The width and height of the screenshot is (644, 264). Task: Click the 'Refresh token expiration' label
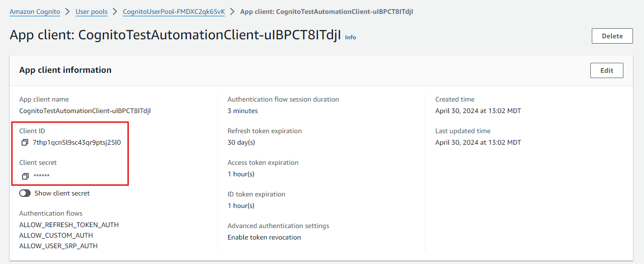click(x=264, y=131)
